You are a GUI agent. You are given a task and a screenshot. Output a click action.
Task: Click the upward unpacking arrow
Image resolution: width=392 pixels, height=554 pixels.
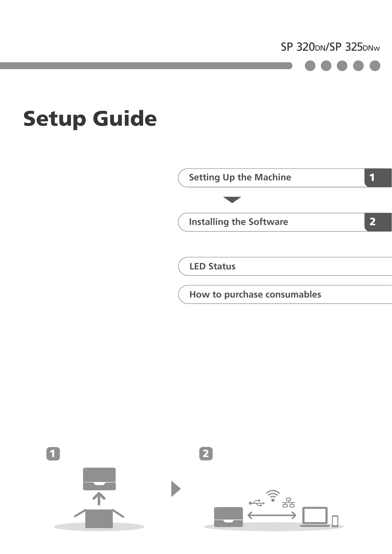[x=99, y=498]
